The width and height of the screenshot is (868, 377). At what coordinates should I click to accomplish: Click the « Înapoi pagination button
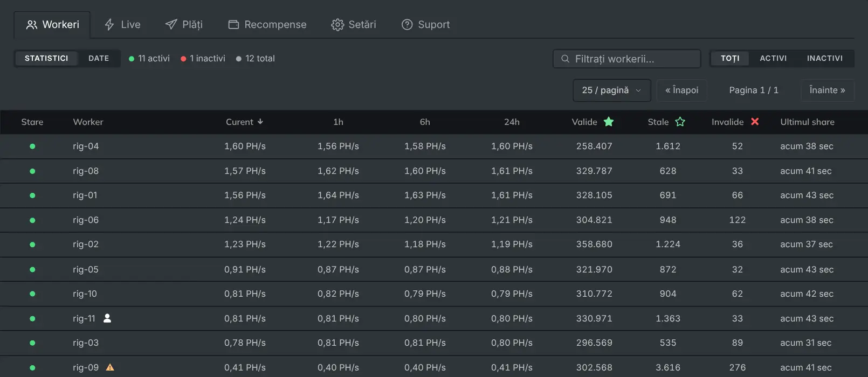tap(682, 90)
